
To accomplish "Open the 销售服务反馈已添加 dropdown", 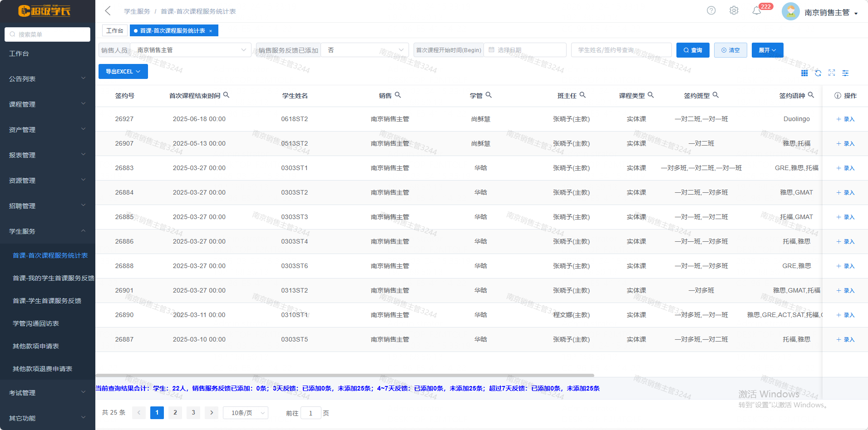I will coord(365,50).
